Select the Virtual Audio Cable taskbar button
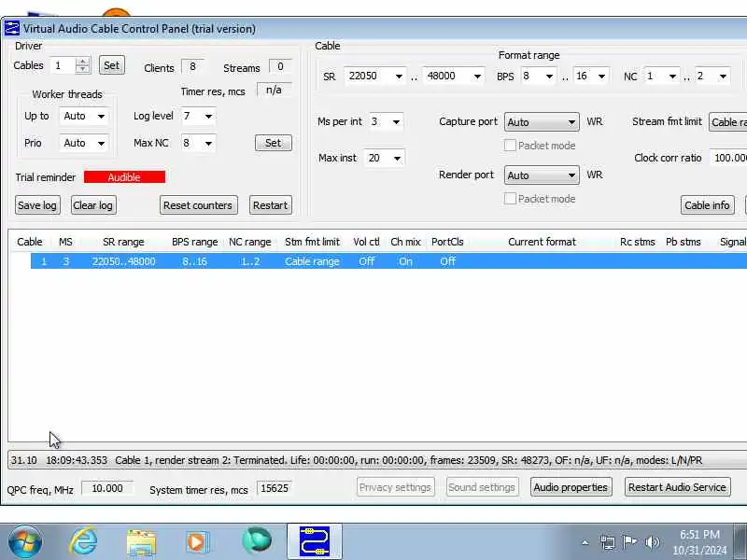The height and width of the screenshot is (560, 747). [315, 541]
